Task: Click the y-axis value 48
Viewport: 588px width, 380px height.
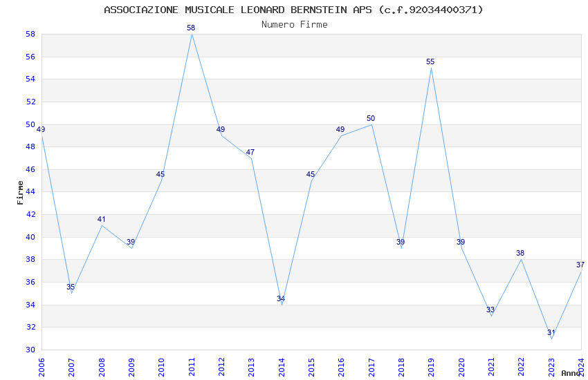Action: (x=30, y=146)
